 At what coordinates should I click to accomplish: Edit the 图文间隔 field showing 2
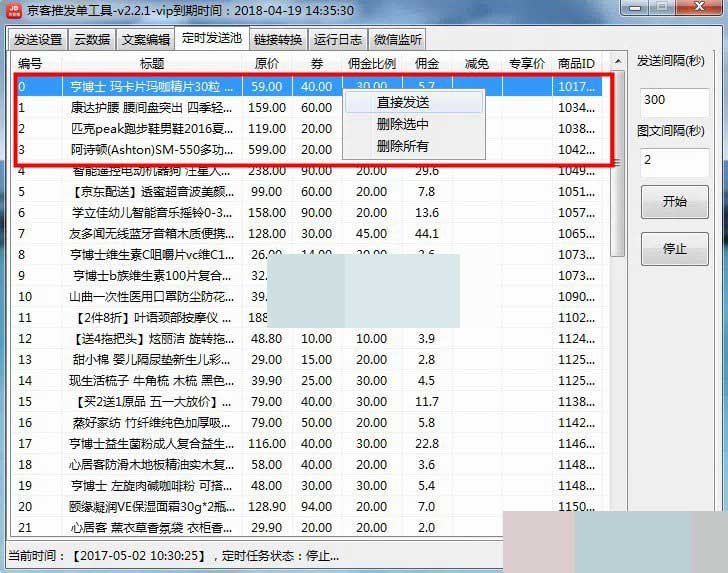pos(674,162)
